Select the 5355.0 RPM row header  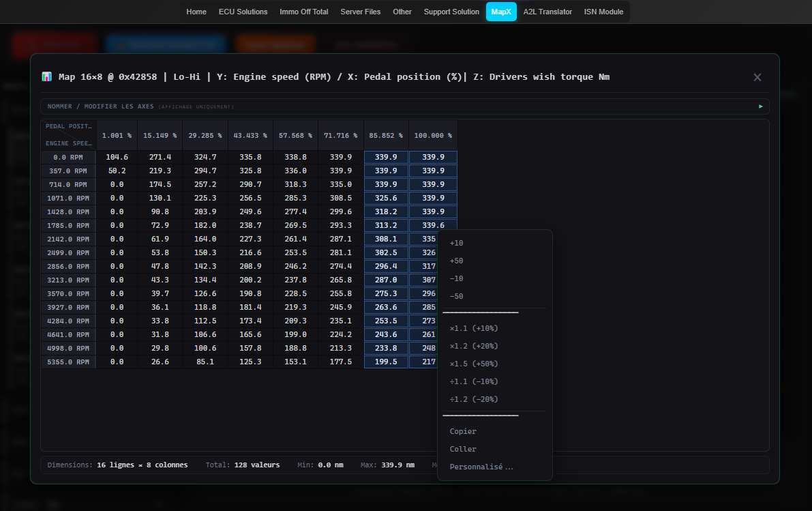click(68, 362)
